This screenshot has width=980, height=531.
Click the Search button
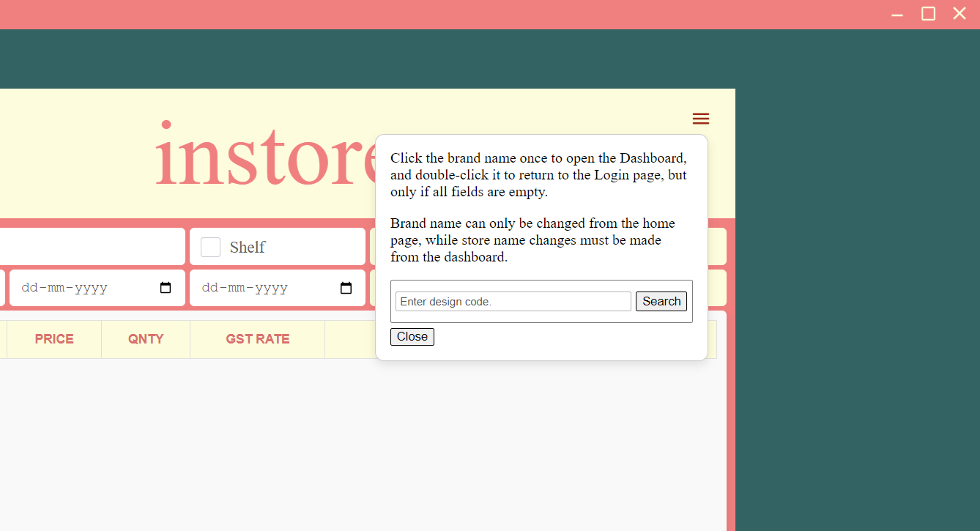pyautogui.click(x=661, y=301)
